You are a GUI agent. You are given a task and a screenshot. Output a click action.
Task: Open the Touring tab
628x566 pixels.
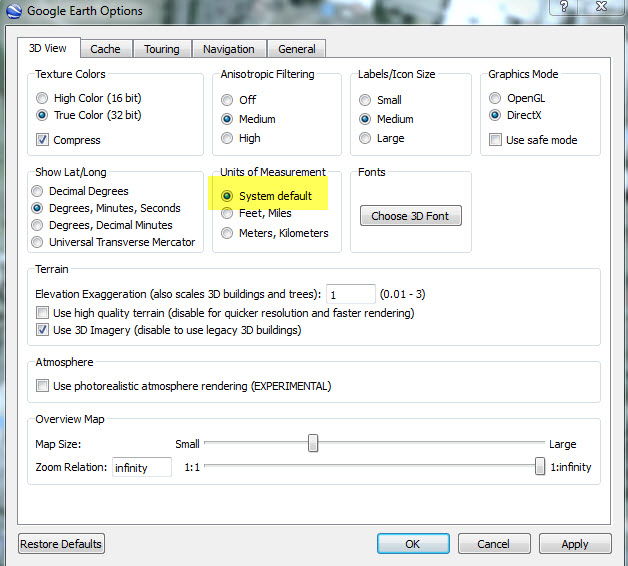pyautogui.click(x=162, y=49)
